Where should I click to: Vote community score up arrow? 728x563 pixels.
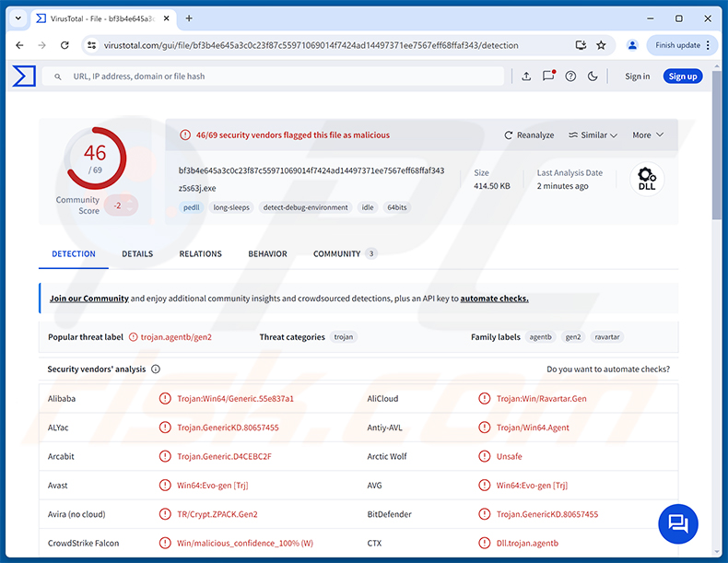[x=130, y=201]
